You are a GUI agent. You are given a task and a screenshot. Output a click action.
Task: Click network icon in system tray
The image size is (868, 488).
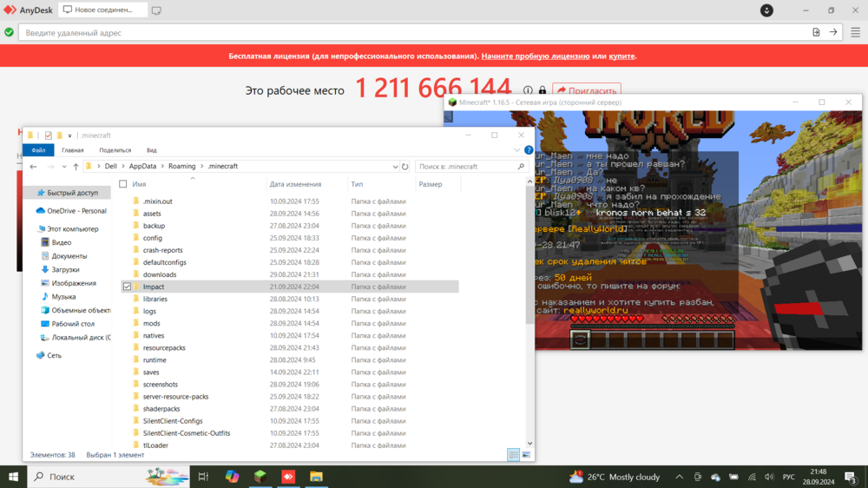click(752, 477)
